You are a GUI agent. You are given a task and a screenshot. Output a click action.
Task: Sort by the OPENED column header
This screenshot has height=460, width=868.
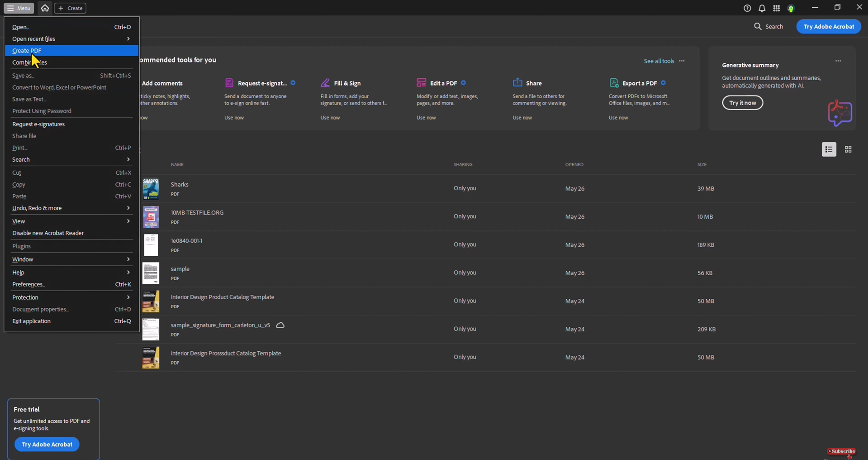[574, 164]
